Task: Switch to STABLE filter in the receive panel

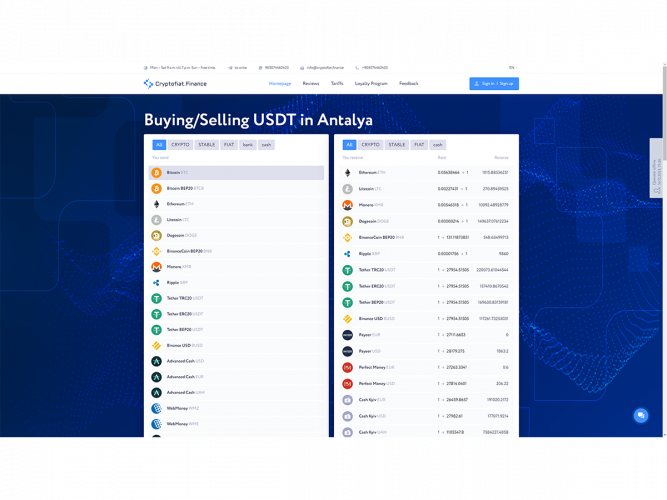Action: [397, 145]
